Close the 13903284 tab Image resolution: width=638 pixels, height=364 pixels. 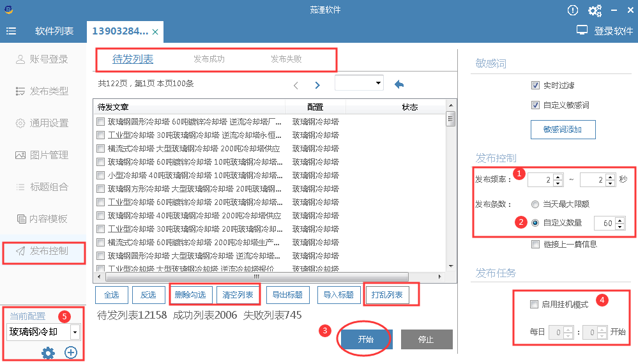point(155,31)
